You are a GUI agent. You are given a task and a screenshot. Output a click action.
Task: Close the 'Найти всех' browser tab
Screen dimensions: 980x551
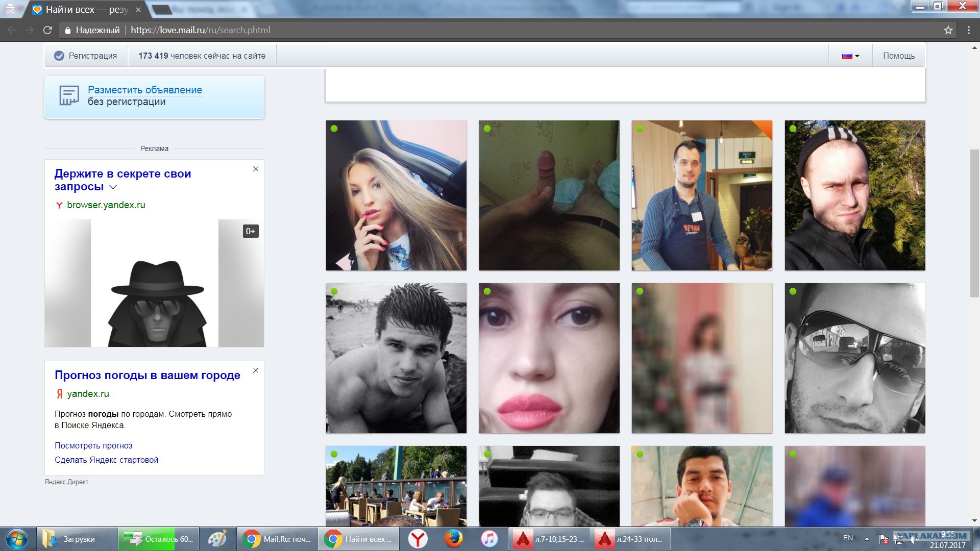tap(138, 10)
